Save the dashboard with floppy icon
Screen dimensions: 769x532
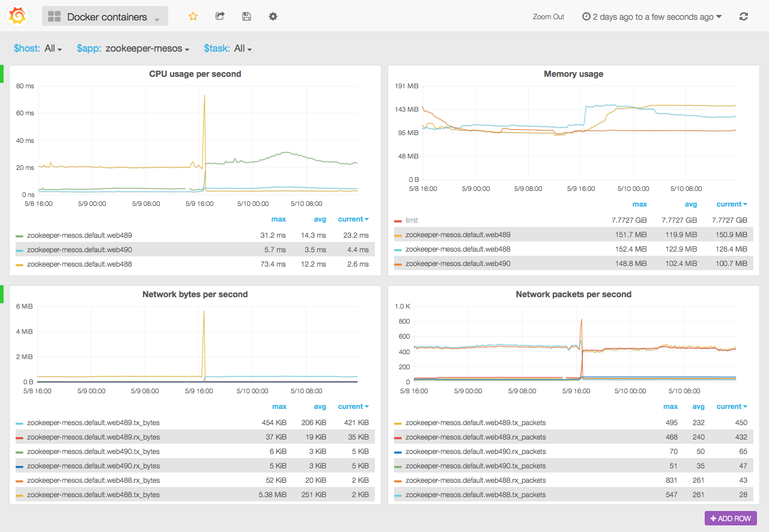click(x=246, y=16)
